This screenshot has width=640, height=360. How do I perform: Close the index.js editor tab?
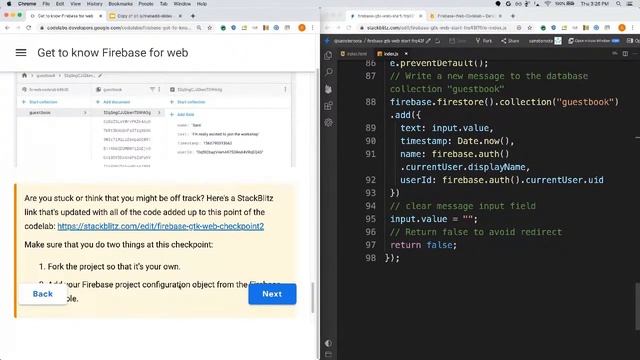pos(406,53)
